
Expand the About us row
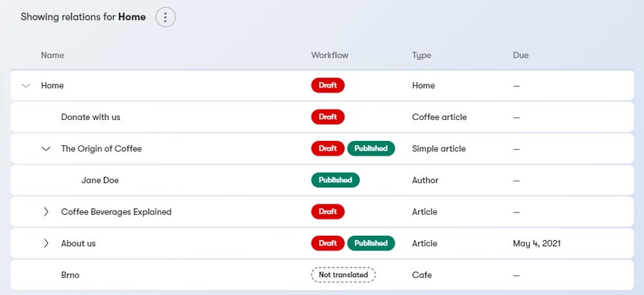46,243
